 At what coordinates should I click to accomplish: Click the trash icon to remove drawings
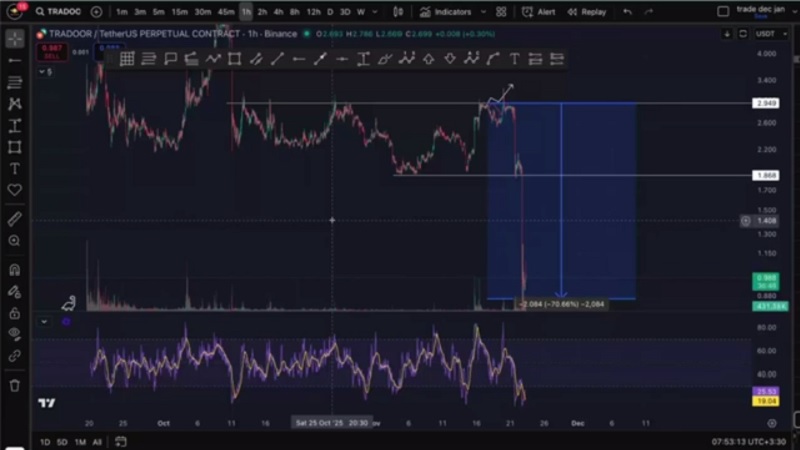14,385
